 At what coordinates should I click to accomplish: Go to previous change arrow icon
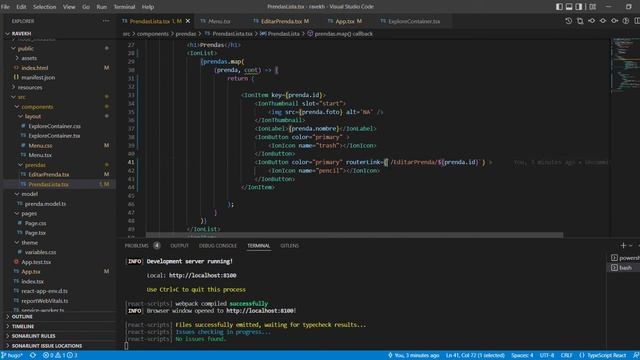(591, 21)
